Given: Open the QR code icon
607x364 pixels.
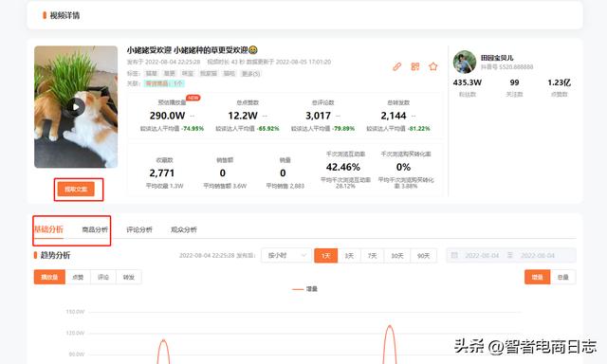Looking at the screenshot, I should click(x=415, y=66).
